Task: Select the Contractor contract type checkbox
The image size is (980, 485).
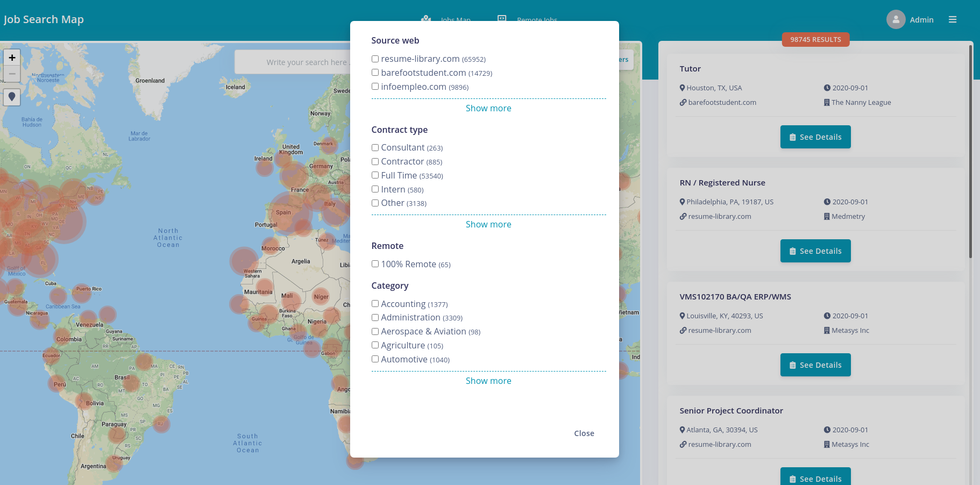Action: [x=375, y=161]
